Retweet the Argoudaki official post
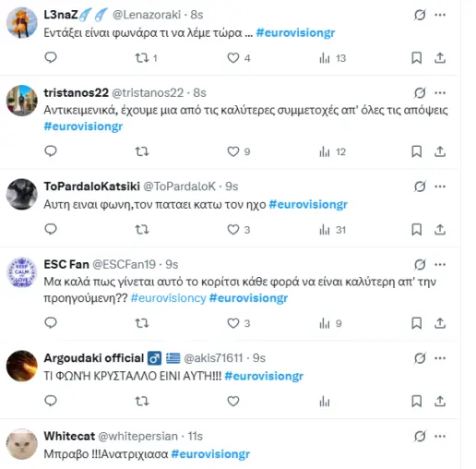The height and width of the screenshot is (469, 476). tap(142, 401)
